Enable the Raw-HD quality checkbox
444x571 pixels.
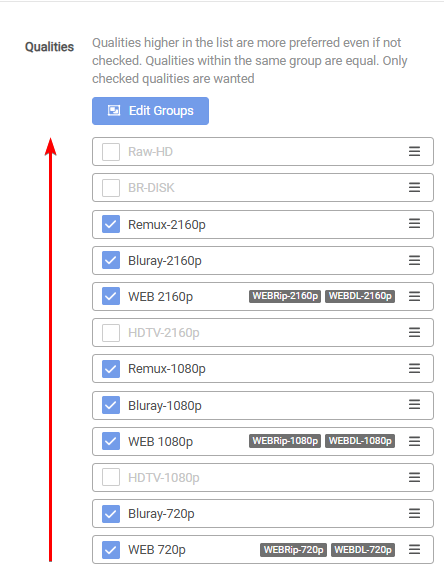(111, 152)
